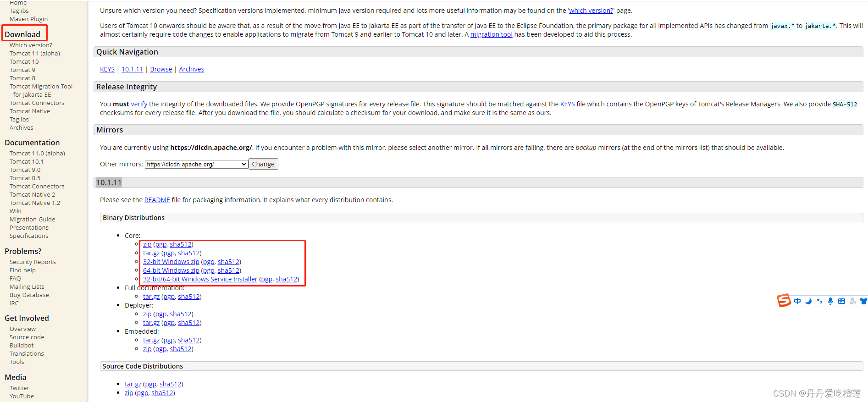The height and width of the screenshot is (402, 868).
Task: Open Tomcat 11.0 (alpha) documentation
Action: [x=37, y=154]
